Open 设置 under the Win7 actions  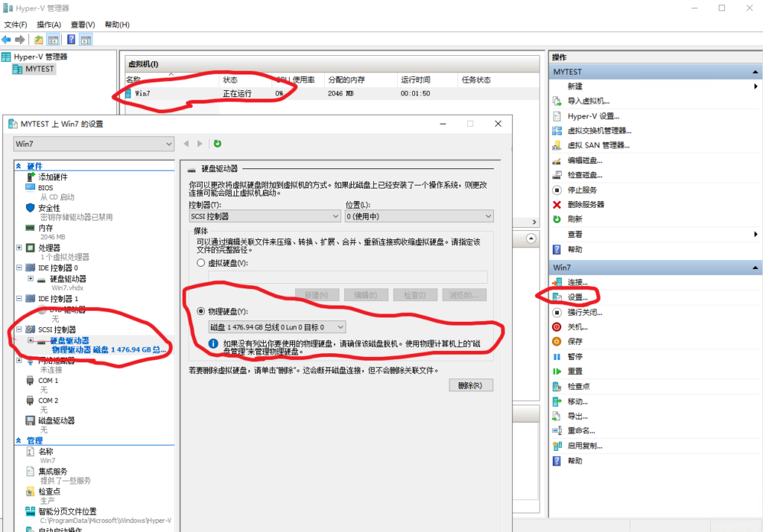(x=577, y=297)
